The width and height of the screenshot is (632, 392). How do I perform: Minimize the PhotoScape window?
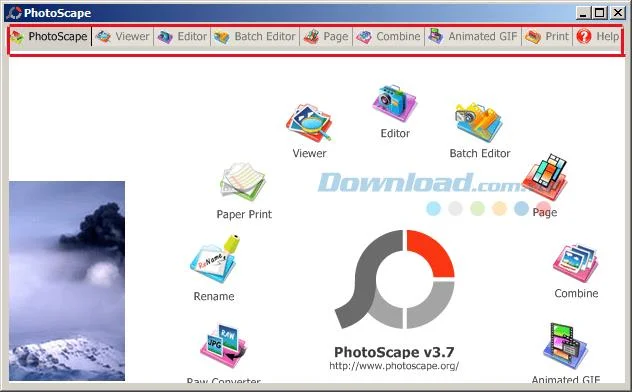582,13
